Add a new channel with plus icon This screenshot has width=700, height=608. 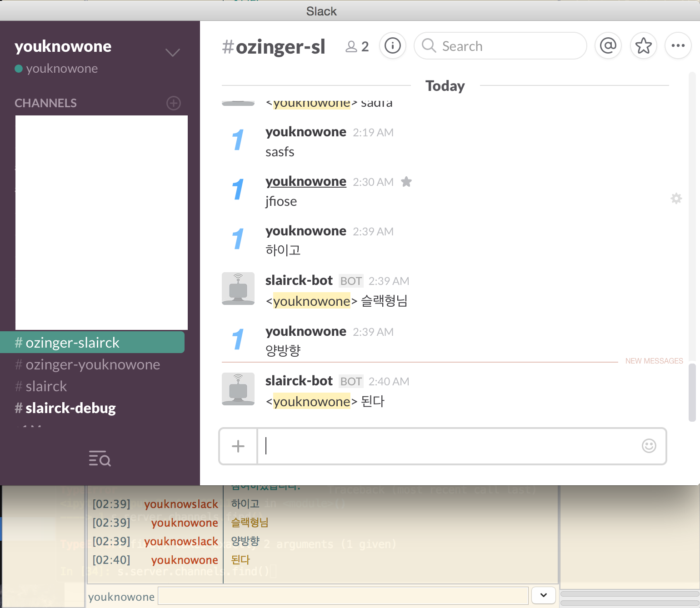[x=174, y=103]
